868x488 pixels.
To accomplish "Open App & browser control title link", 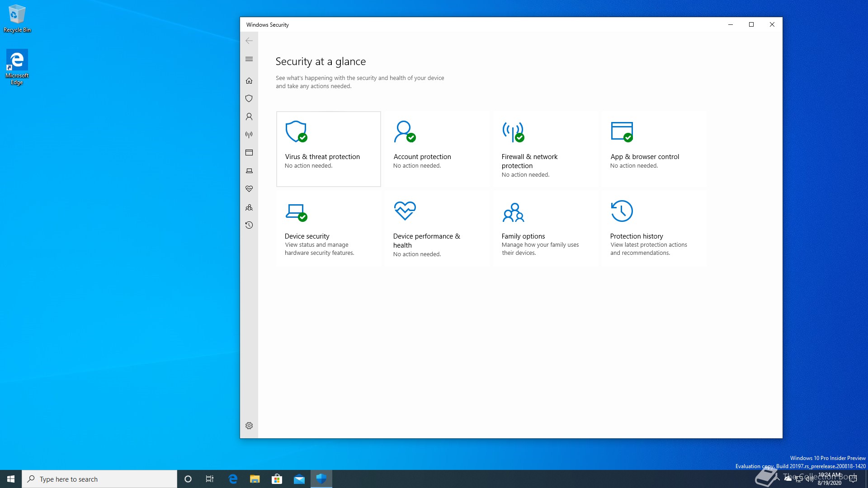I will pyautogui.click(x=645, y=157).
